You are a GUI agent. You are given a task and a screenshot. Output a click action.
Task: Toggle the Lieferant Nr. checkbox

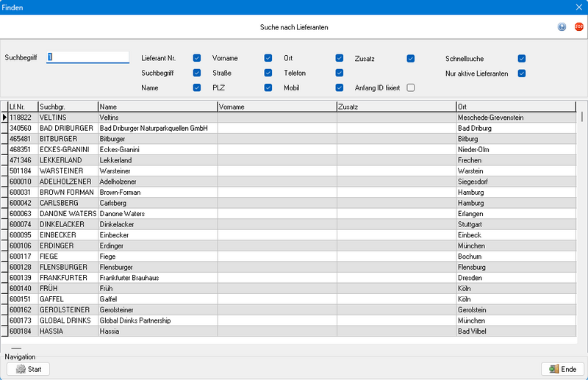point(197,58)
